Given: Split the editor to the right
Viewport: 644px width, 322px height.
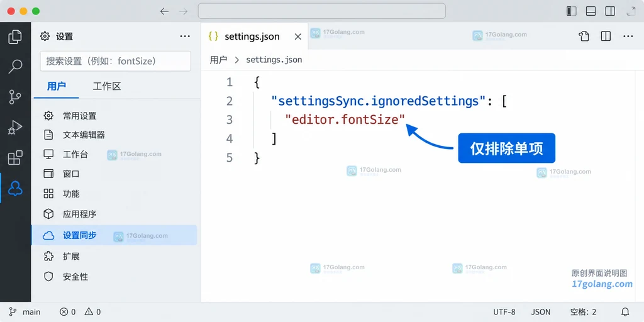Looking at the screenshot, I should (606, 36).
